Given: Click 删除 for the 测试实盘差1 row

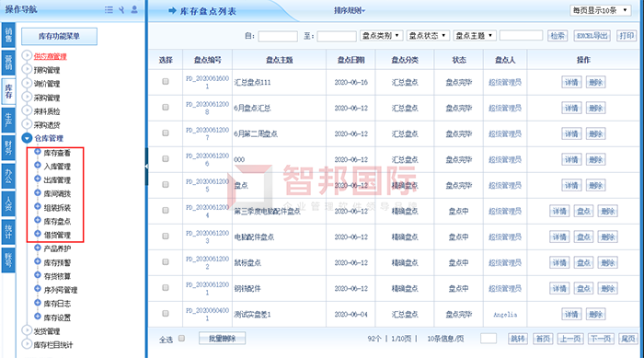Looking at the screenshot, I should (595, 315).
